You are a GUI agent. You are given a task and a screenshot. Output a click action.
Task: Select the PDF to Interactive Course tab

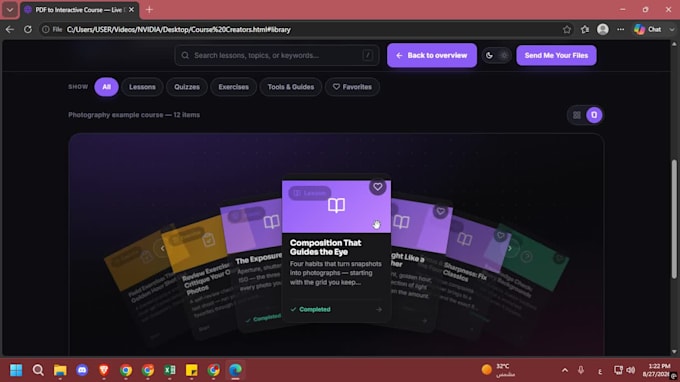click(x=78, y=10)
